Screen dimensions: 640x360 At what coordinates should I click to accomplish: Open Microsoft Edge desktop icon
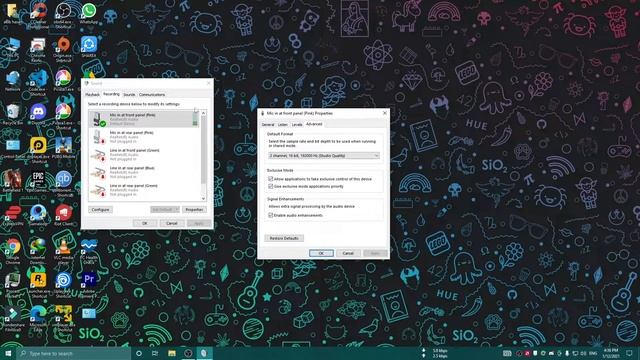pos(38,318)
